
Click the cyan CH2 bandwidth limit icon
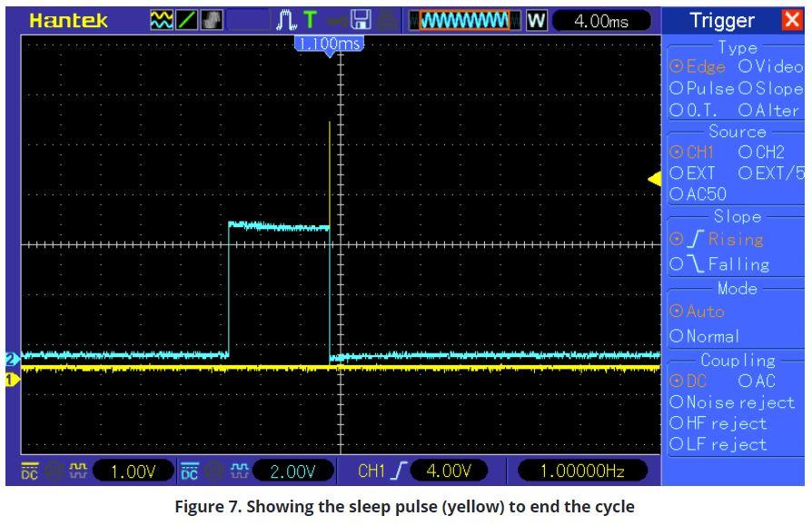click(239, 471)
